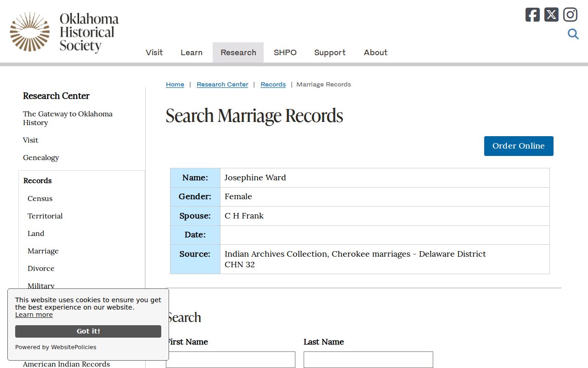Screen dimensions: 588x368
Task: Open the Oklahoma Historical Society Facebook page
Action: (x=532, y=15)
